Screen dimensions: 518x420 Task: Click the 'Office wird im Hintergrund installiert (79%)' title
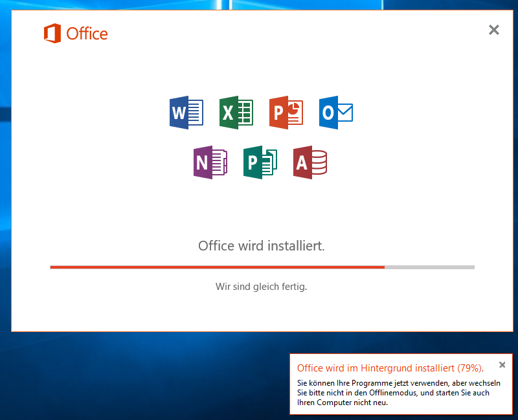point(390,368)
